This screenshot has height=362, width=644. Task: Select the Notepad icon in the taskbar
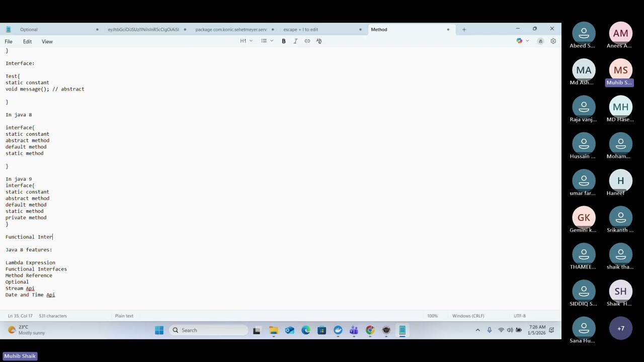click(x=402, y=330)
